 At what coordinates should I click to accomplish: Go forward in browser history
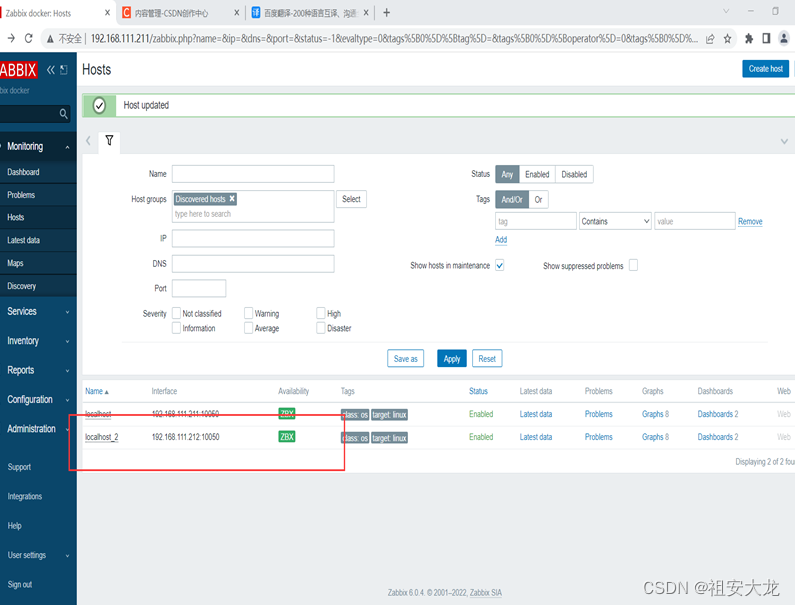[x=11, y=38]
